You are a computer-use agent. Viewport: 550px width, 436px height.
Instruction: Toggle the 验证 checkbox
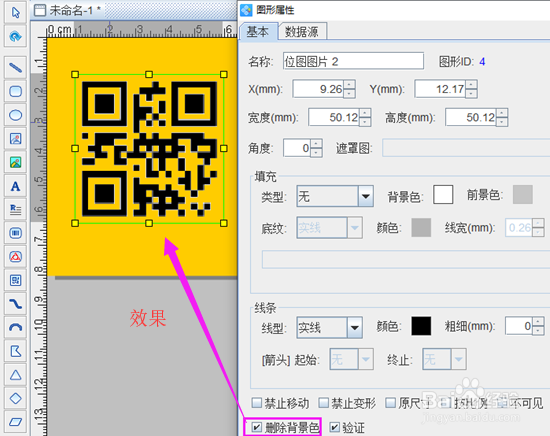coord(334,427)
